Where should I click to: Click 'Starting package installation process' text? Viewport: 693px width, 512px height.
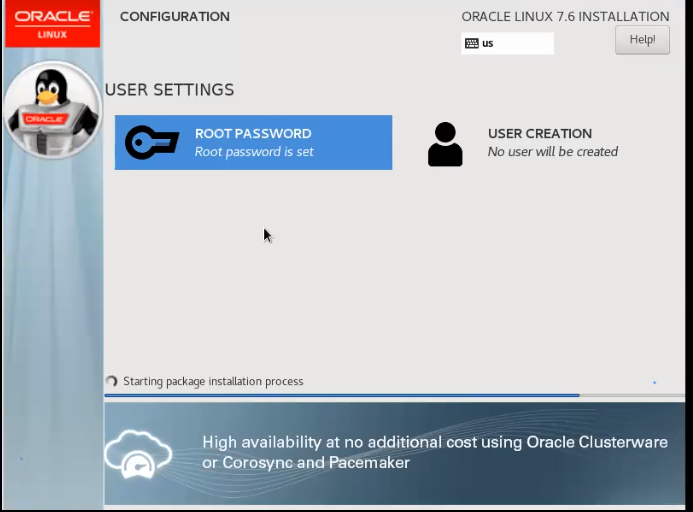click(x=213, y=381)
